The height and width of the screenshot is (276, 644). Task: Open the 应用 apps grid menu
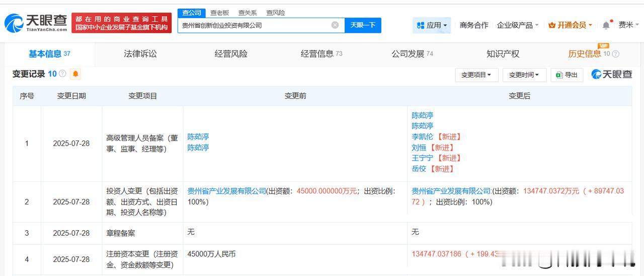click(432, 25)
